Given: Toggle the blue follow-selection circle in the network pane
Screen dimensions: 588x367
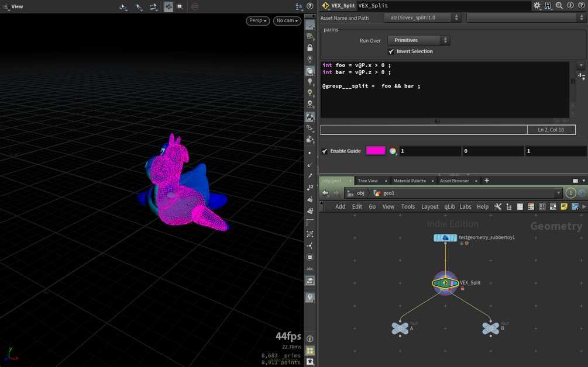Looking at the screenshot, I should pos(582,193).
